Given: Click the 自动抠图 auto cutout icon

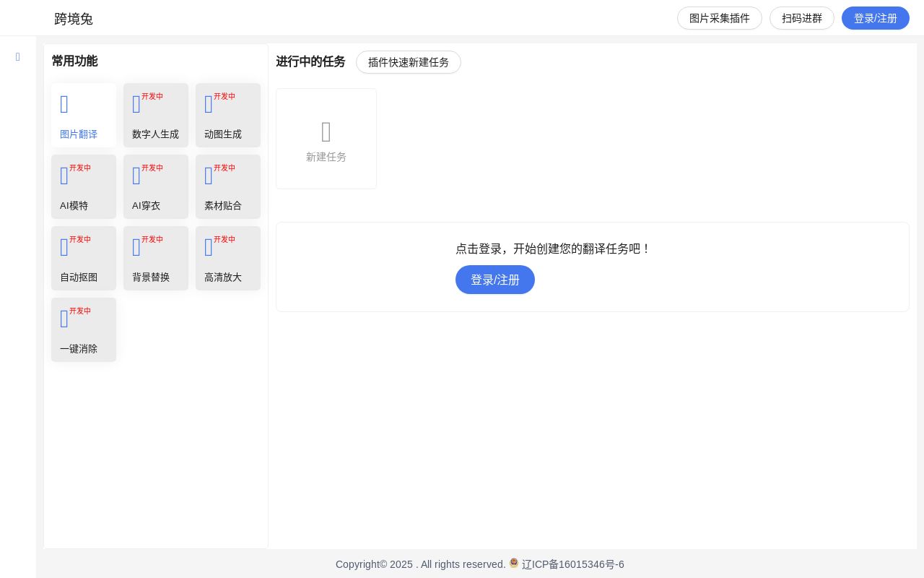Looking at the screenshot, I should (x=83, y=258).
